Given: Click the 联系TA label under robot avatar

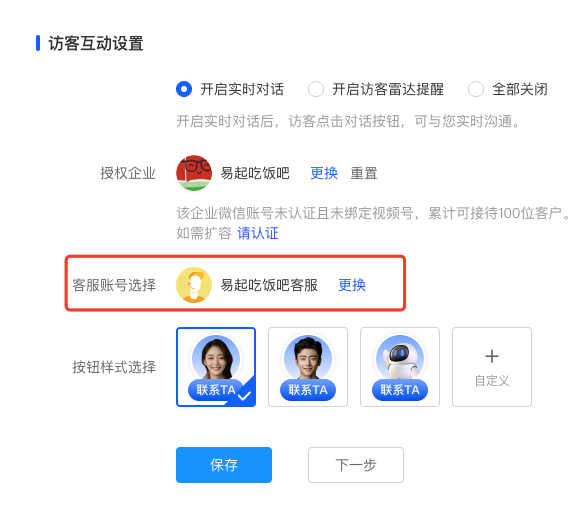Looking at the screenshot, I should coord(400,390).
